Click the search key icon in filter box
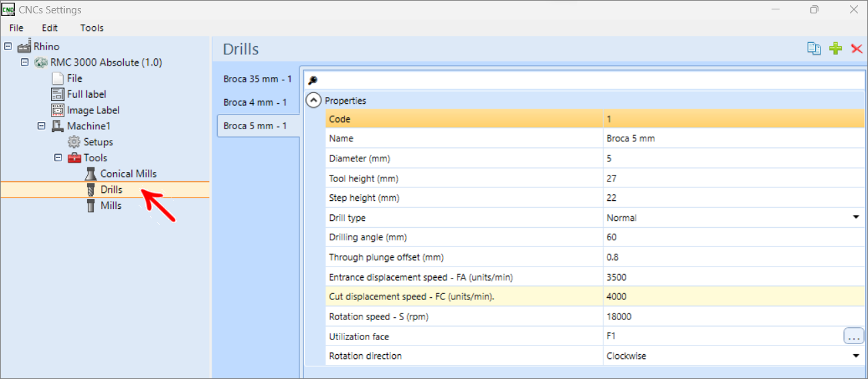Screen dimensions: 868x379 coord(312,80)
